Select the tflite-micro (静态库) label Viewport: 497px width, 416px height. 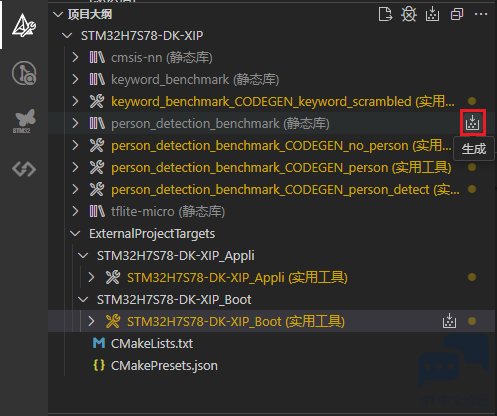click(168, 211)
